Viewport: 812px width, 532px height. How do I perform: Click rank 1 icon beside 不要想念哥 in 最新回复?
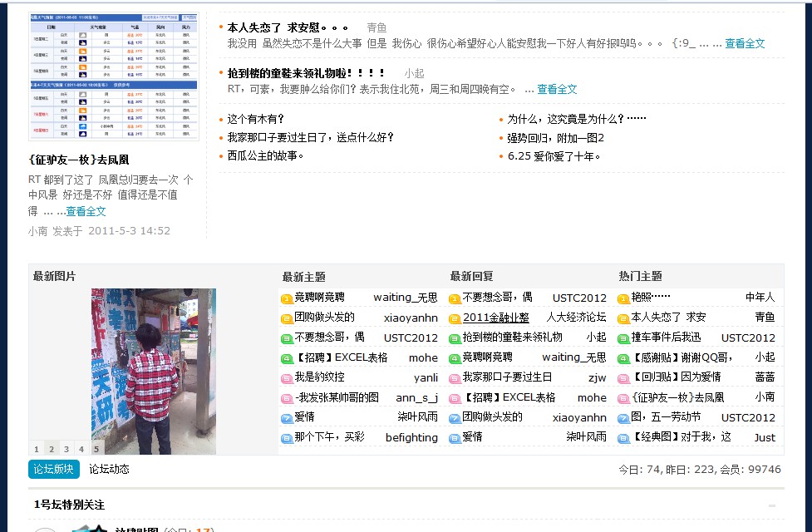[455, 298]
